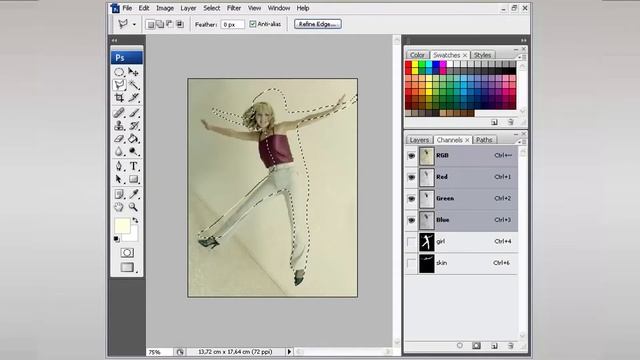Create new swatch of foreground color
The image size is (640, 360).
pos(494,122)
